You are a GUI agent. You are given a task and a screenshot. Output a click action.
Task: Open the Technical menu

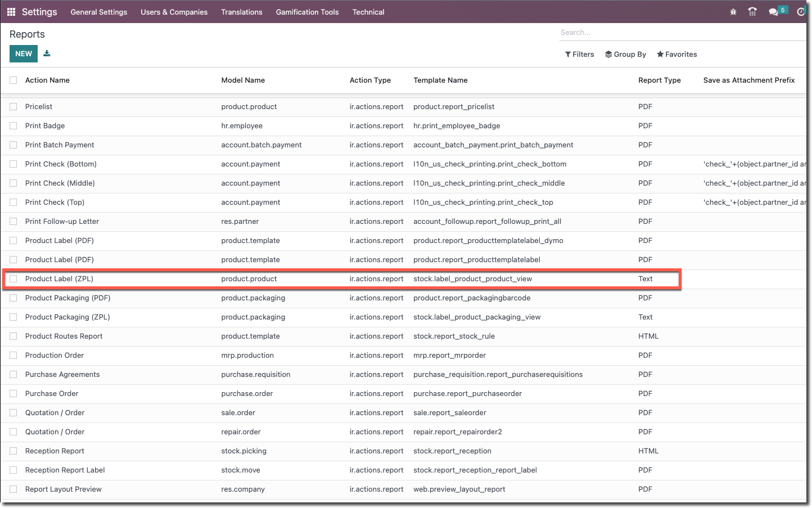368,12
